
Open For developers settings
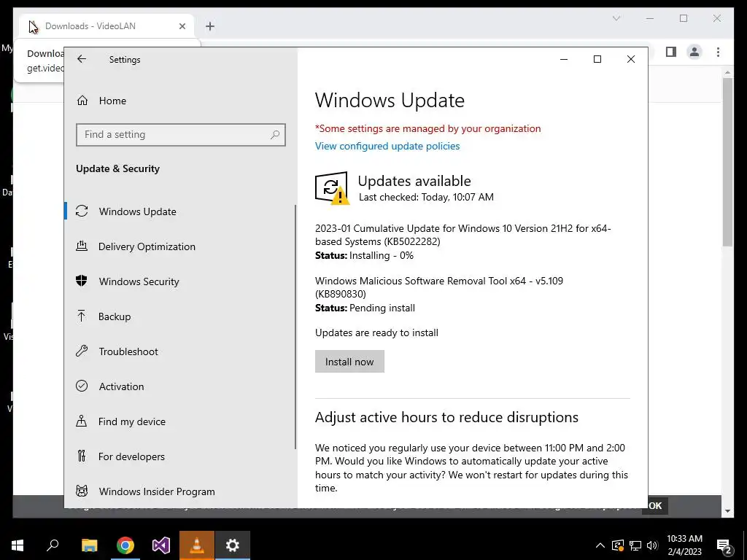tap(180, 456)
